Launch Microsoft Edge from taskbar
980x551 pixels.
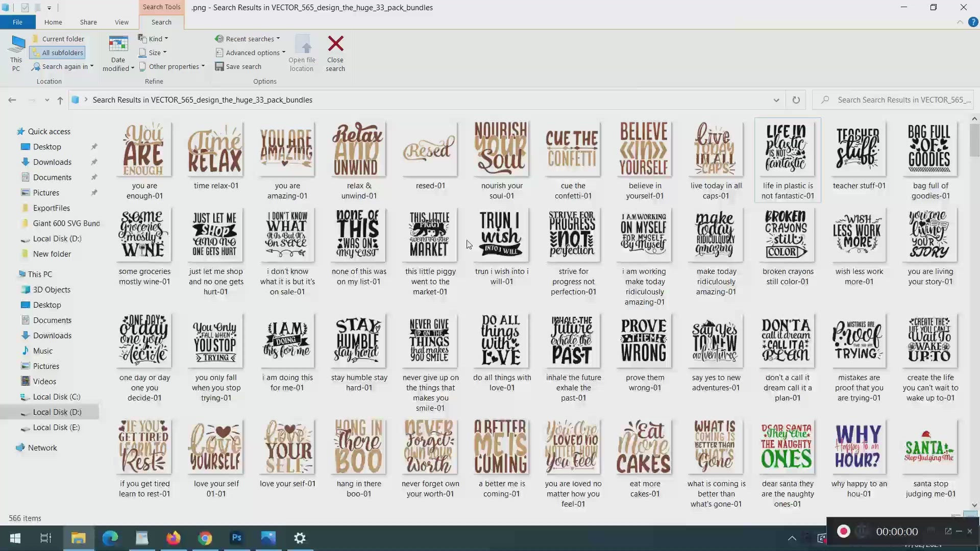pyautogui.click(x=110, y=538)
